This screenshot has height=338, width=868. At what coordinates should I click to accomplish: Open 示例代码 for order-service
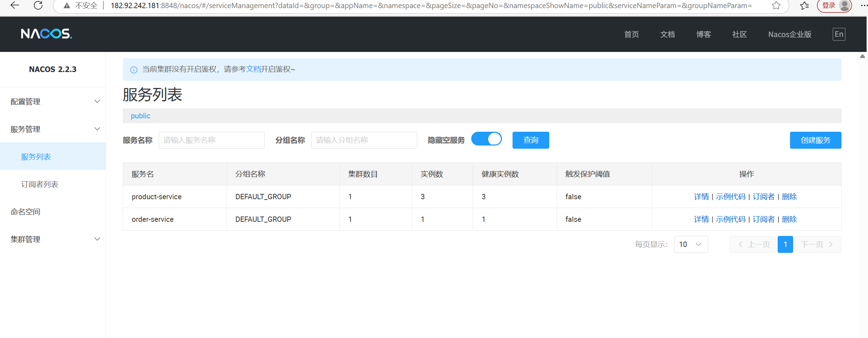point(731,219)
